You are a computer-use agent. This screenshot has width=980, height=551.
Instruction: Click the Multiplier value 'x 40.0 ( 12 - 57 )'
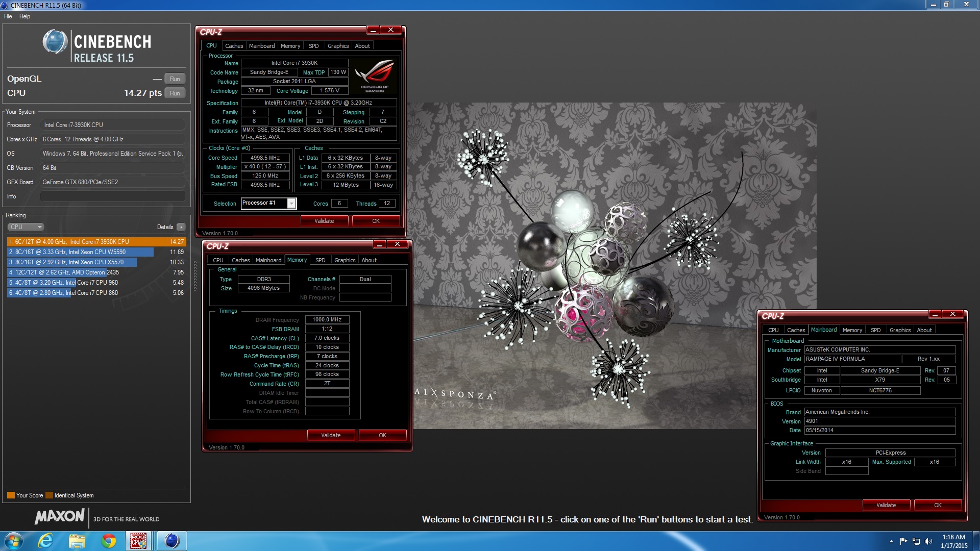click(x=265, y=167)
